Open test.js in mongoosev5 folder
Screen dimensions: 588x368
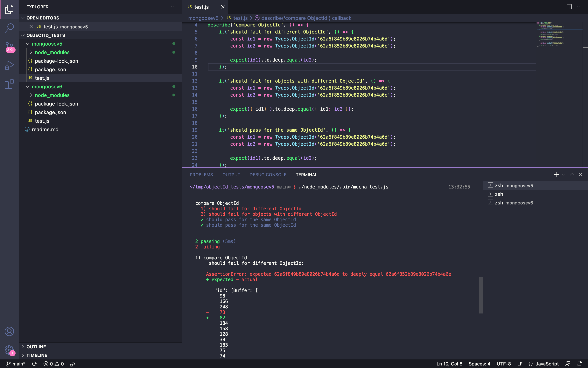coord(100,78)
